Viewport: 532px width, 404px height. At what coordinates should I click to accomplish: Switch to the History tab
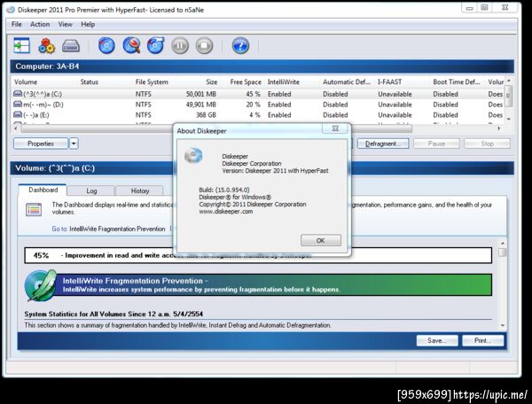point(140,190)
